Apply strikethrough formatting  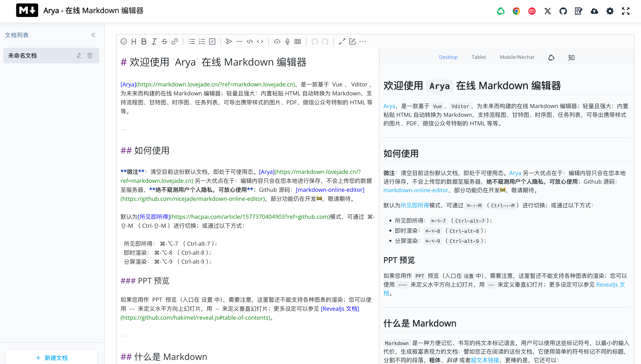164,41
